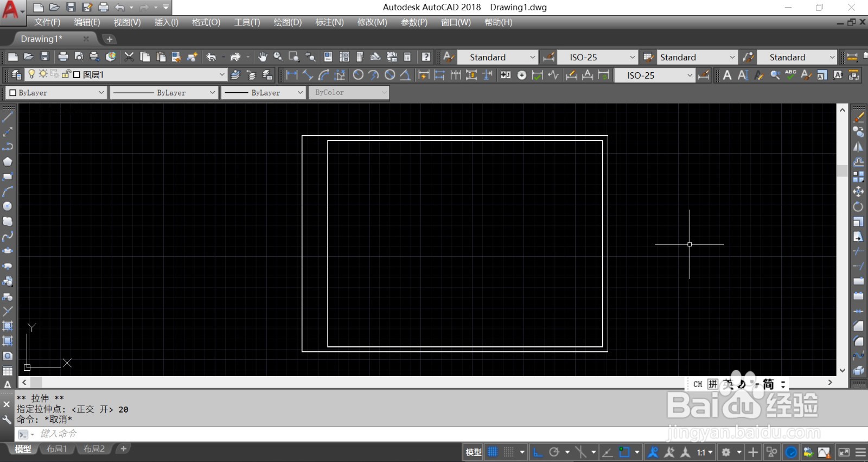868x462 pixels.
Task: Click the command line customize wrench
Action: pyautogui.click(x=7, y=420)
